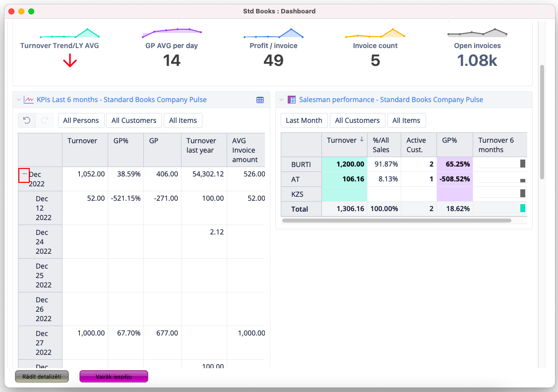The width and height of the screenshot is (558, 392).
Task: Collapse the Dec 2022 row group
Action: coord(24,175)
